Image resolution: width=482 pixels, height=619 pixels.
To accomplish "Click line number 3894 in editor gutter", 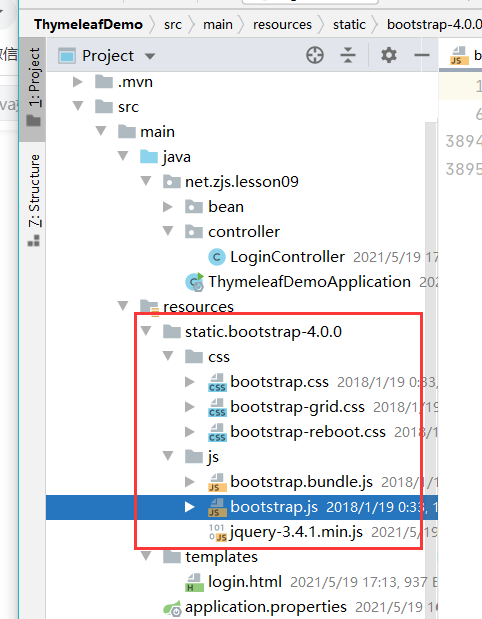I will point(463,141).
